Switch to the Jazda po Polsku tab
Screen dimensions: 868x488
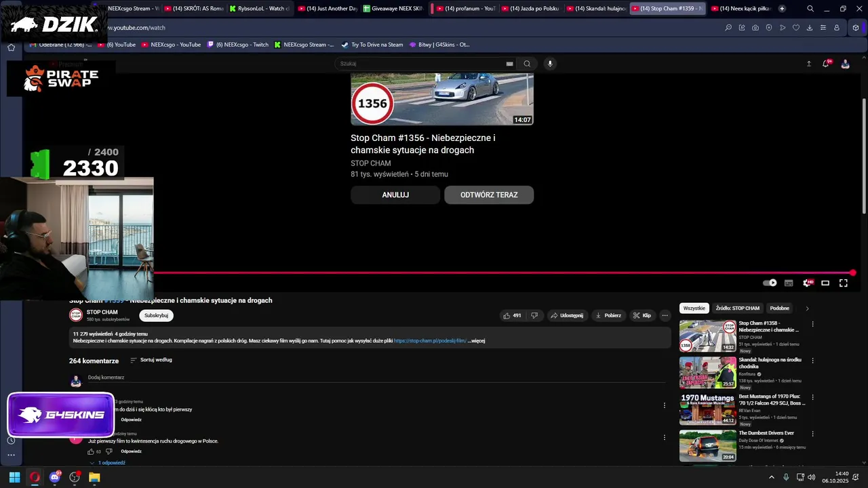pyautogui.click(x=531, y=9)
